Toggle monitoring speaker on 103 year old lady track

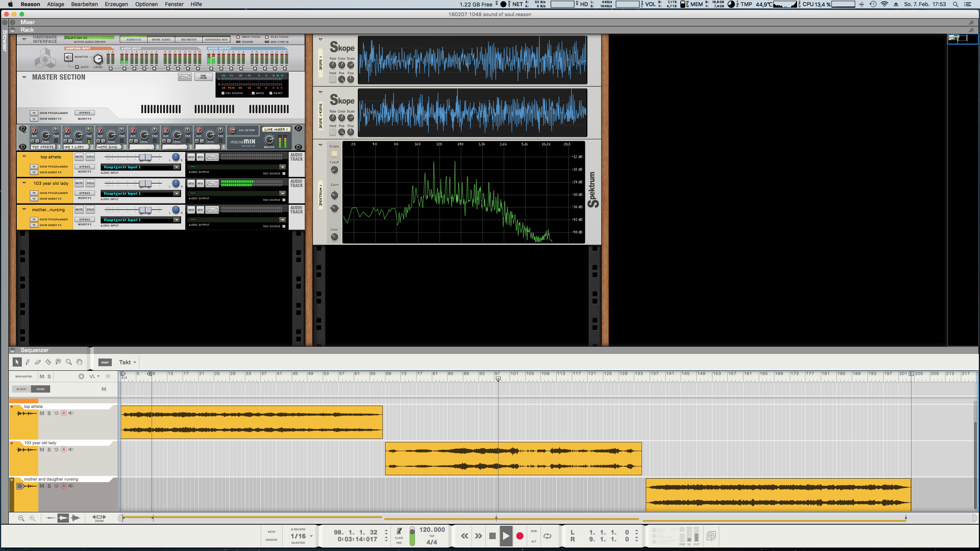point(71,450)
